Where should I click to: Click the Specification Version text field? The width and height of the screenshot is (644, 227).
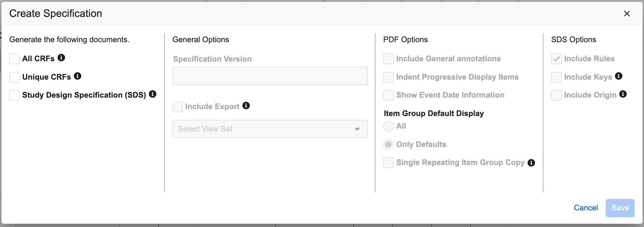270,76
